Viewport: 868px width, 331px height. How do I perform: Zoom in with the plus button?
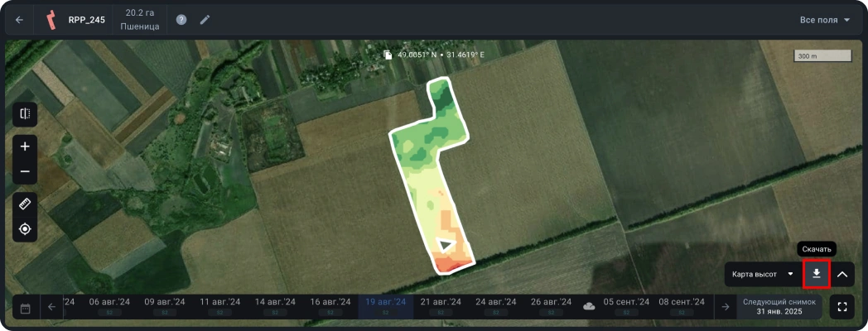(25, 146)
